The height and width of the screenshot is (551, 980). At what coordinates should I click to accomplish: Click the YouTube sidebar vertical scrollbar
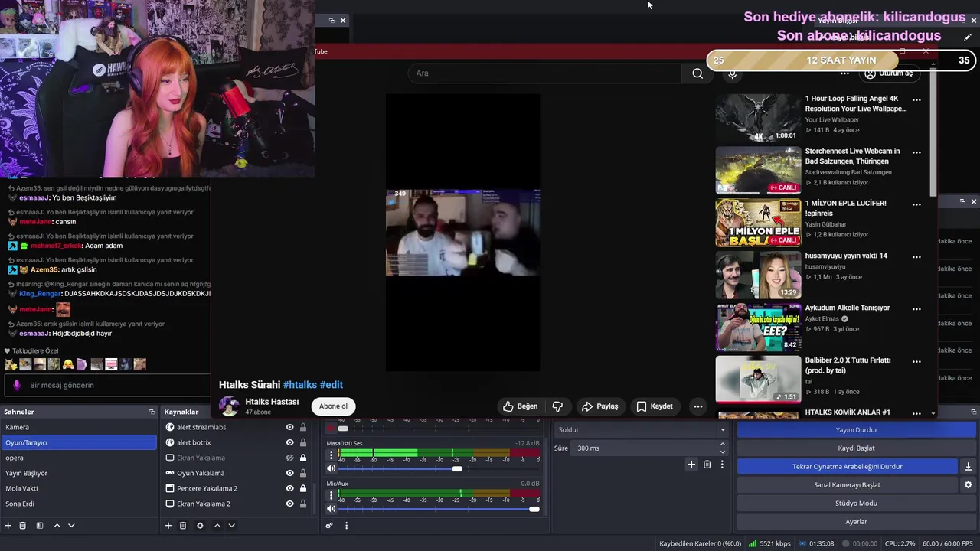click(933, 134)
